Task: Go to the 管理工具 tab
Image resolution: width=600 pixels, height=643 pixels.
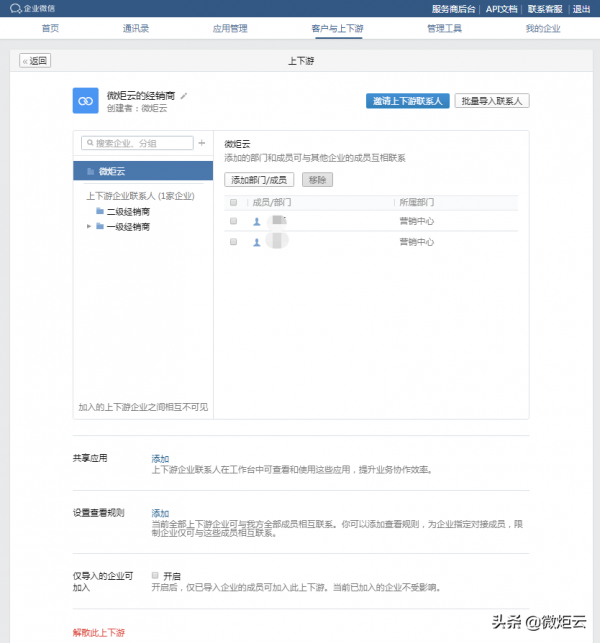Action: click(445, 28)
